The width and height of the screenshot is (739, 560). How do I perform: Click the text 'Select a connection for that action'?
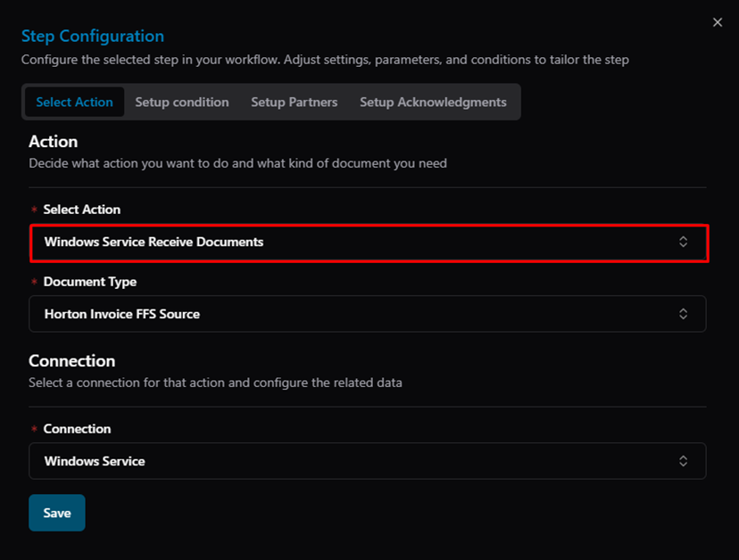(127, 383)
